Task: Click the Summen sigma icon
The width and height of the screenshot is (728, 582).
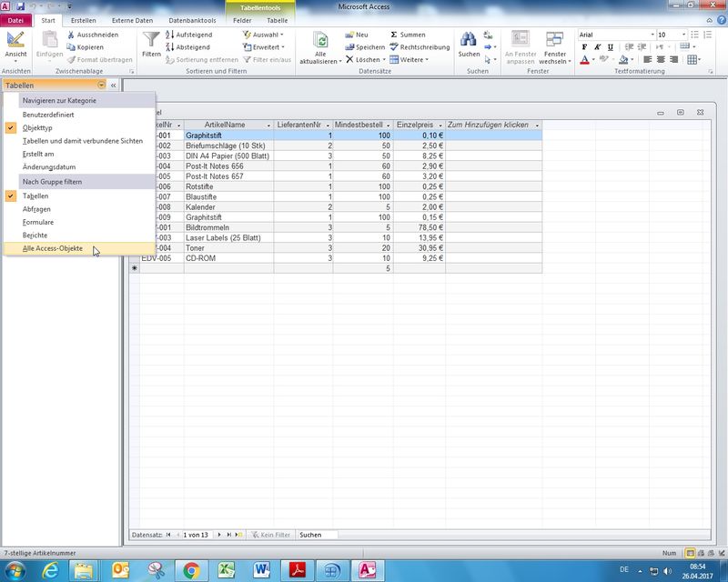Action: click(394, 35)
